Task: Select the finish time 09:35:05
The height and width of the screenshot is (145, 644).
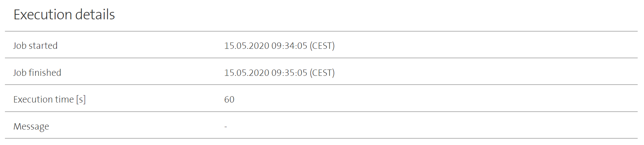Action: click(289, 73)
